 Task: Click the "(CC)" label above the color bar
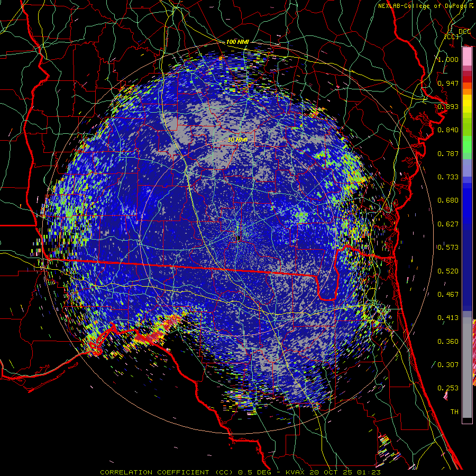[x=452, y=36]
